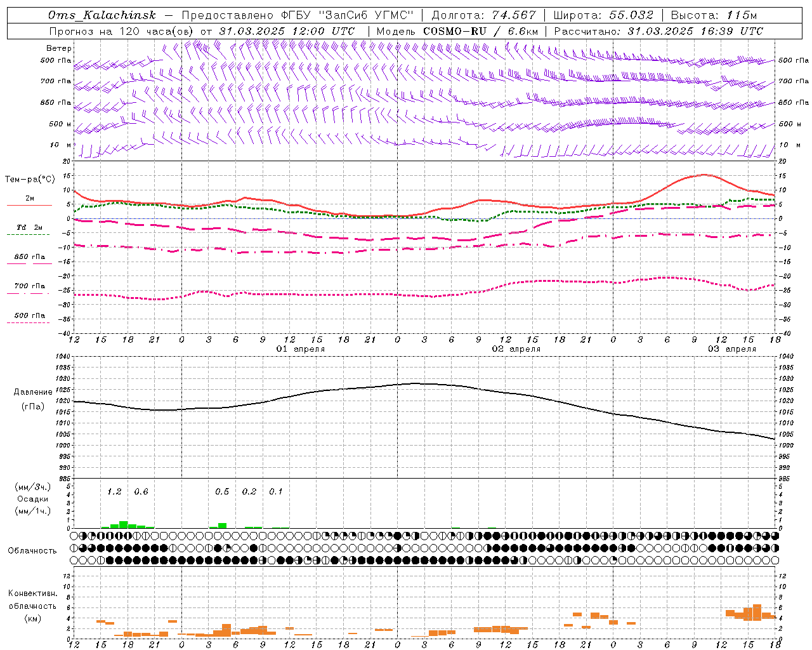This screenshot has width=812, height=650.
Task: Click the 'Широта: 55.032' value
Action: [x=603, y=15]
